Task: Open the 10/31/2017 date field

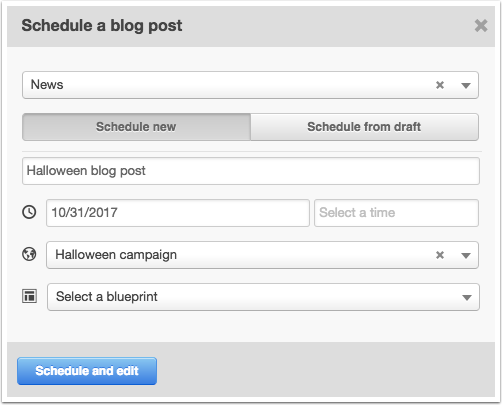Action: (x=178, y=213)
